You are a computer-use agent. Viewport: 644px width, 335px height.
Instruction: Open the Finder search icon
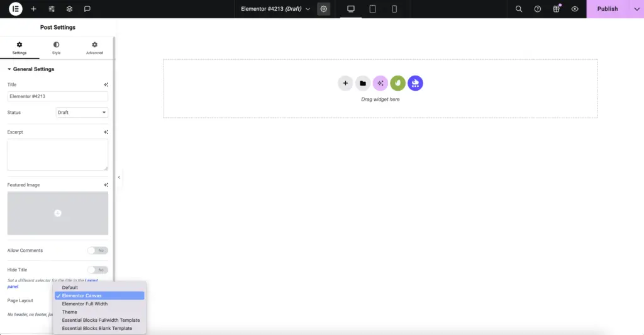point(519,9)
